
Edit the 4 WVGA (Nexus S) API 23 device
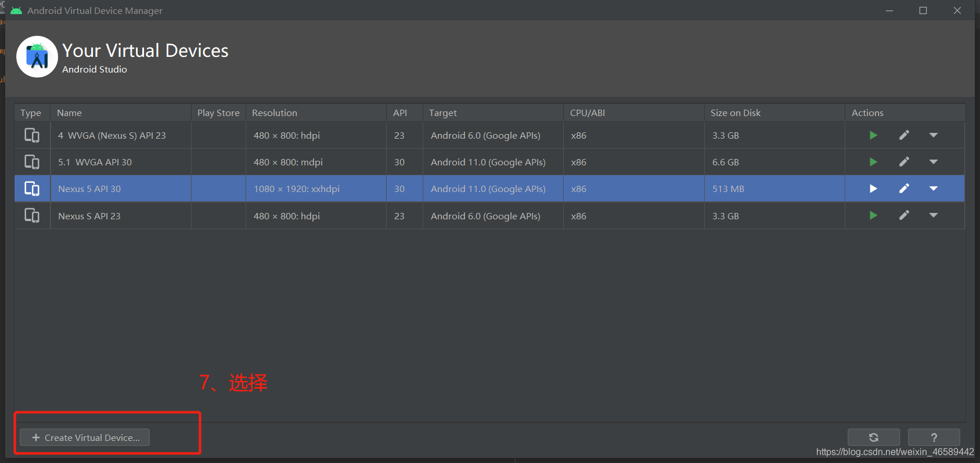click(904, 135)
